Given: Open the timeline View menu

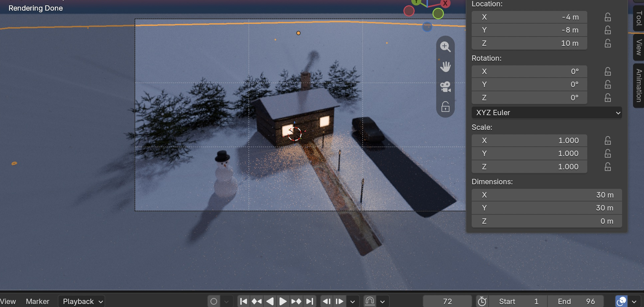Looking at the screenshot, I should (x=8, y=301).
